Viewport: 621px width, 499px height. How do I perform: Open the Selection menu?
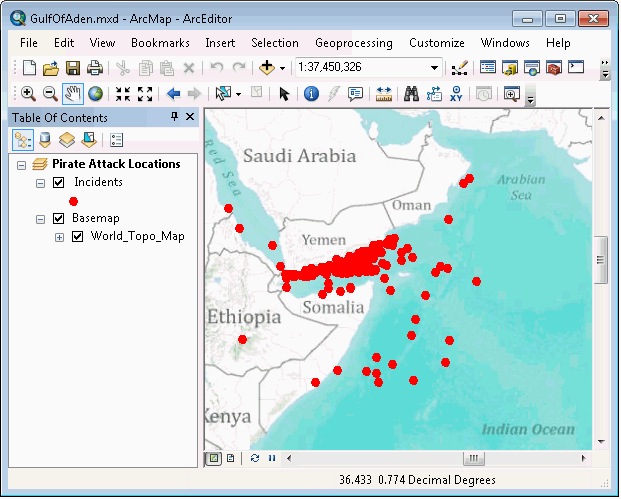[x=275, y=43]
